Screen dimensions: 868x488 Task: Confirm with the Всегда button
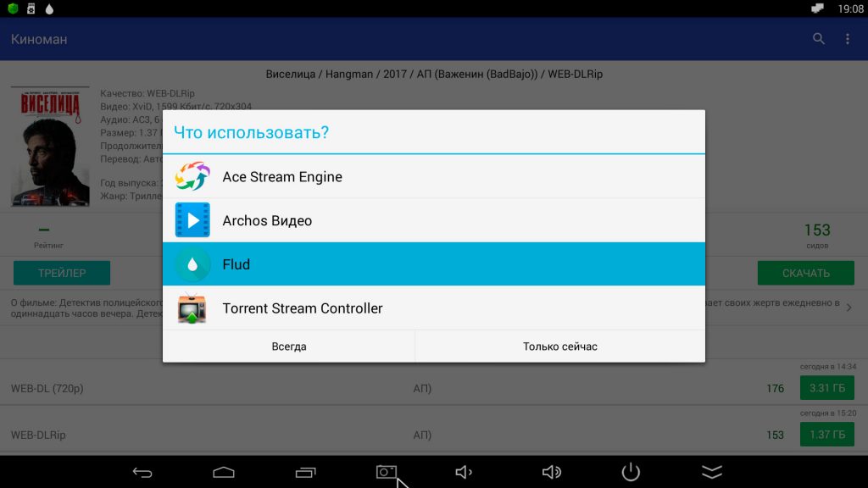[288, 347]
